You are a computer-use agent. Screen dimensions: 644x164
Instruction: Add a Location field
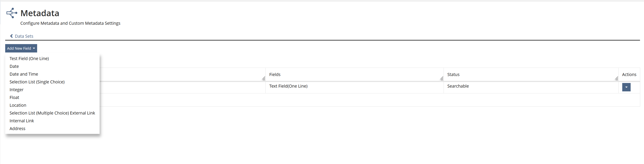(x=18, y=105)
